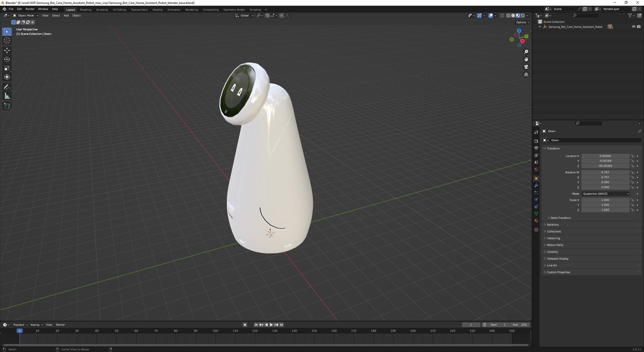The width and height of the screenshot is (644, 352).
Task: Open the Render properties tab
Action: [x=536, y=141]
